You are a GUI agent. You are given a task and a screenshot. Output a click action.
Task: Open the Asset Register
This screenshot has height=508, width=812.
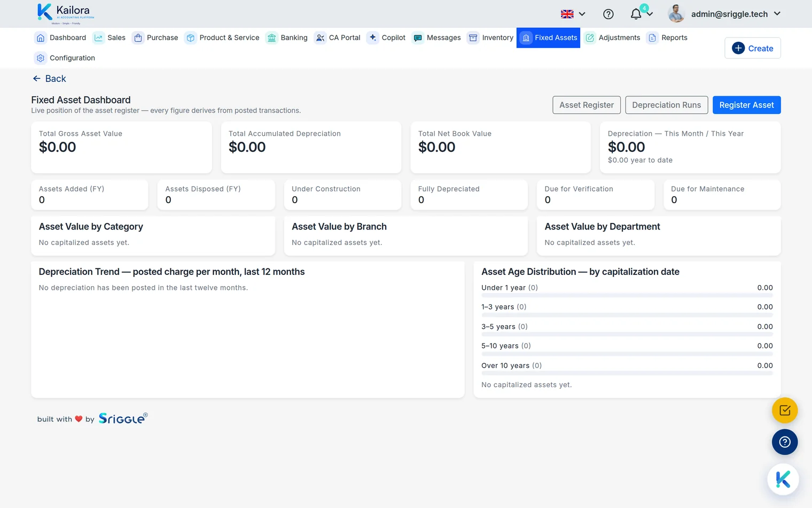click(587, 105)
